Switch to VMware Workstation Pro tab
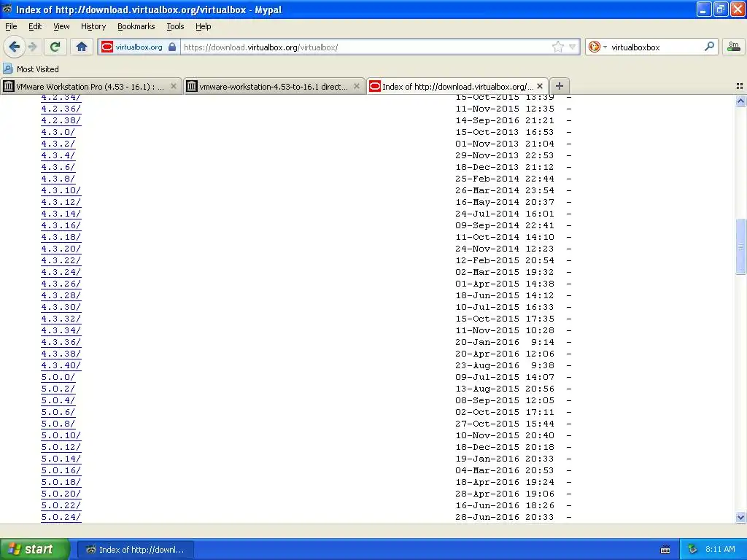The height and width of the screenshot is (560, 747). pos(90,86)
